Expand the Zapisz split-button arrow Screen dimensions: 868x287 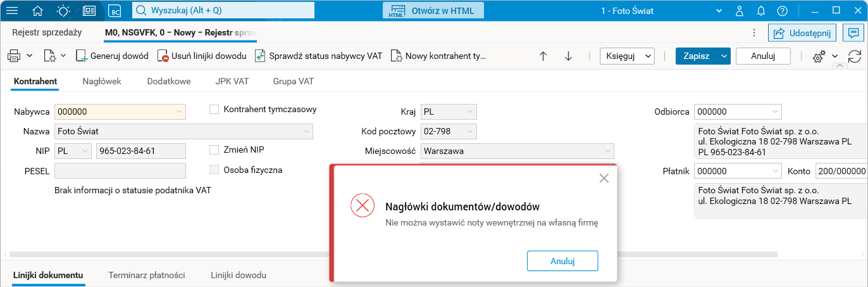(x=724, y=56)
